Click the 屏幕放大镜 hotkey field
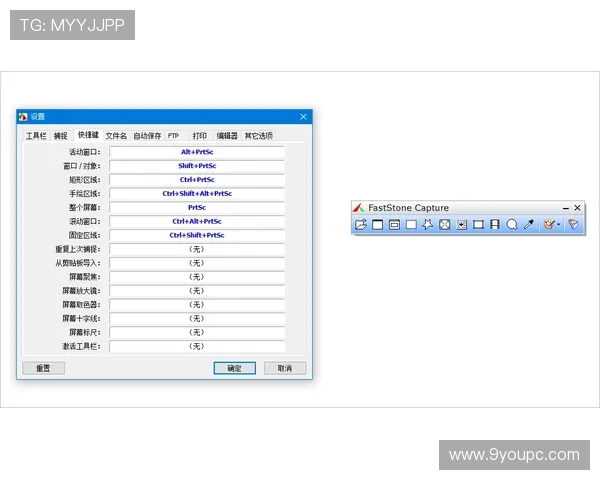The height and width of the screenshot is (480, 600). [x=197, y=291]
